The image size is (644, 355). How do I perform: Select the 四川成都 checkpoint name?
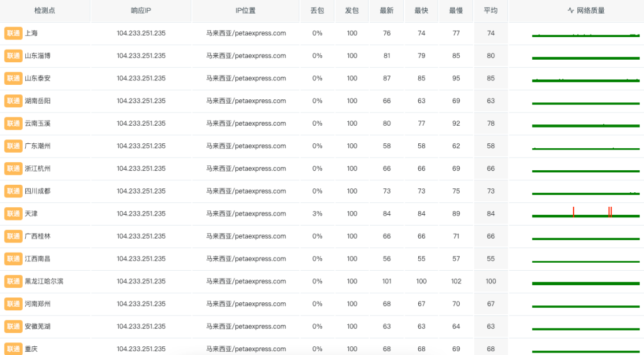click(x=38, y=191)
